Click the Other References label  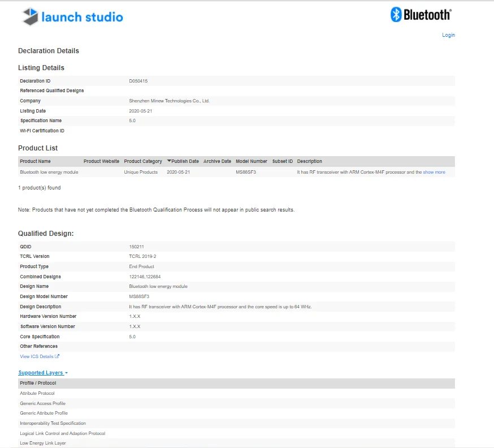point(39,346)
